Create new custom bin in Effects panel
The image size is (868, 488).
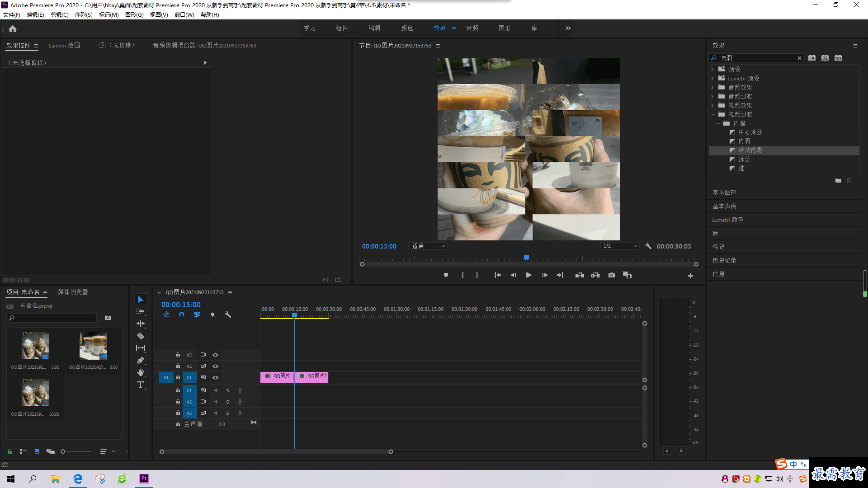pos(838,180)
